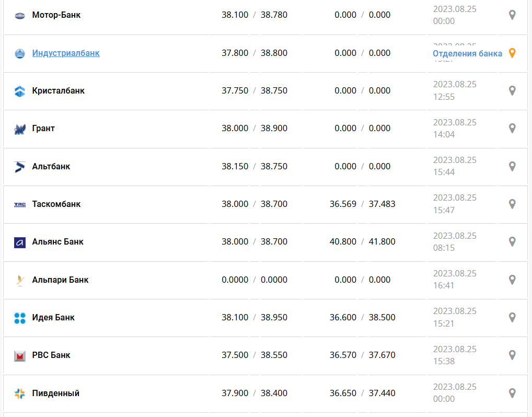This screenshot has height=417, width=532.
Task: Open the Таскомбанк bank name
Action: (56, 204)
